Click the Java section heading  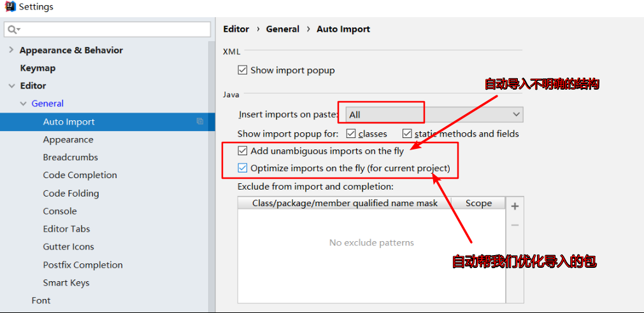coord(231,95)
